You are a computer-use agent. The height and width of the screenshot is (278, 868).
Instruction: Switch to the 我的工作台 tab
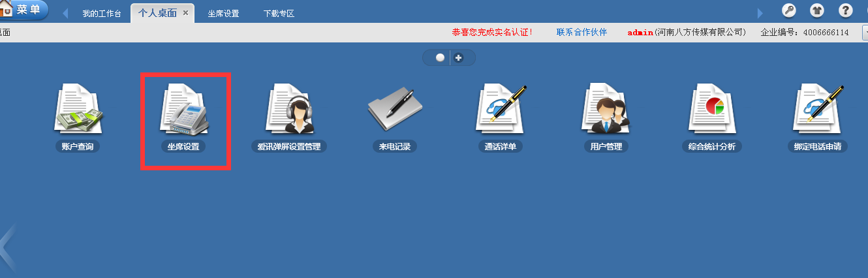coord(102,13)
